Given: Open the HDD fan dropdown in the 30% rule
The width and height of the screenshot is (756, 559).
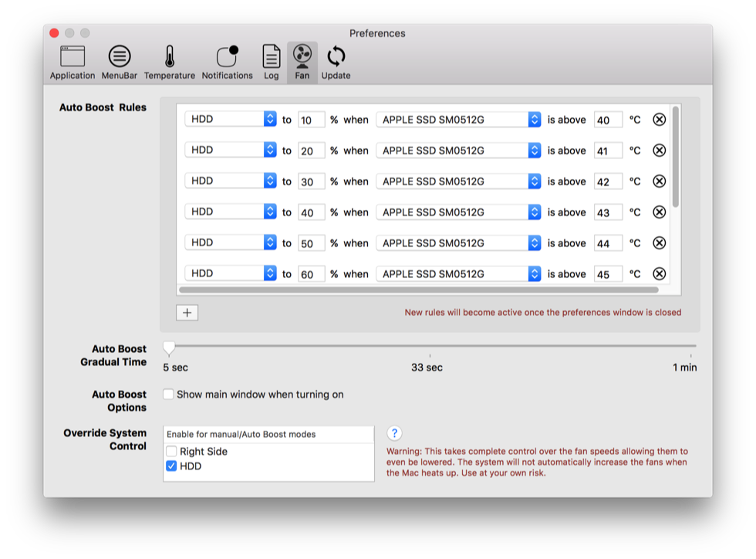Looking at the screenshot, I should [x=231, y=181].
